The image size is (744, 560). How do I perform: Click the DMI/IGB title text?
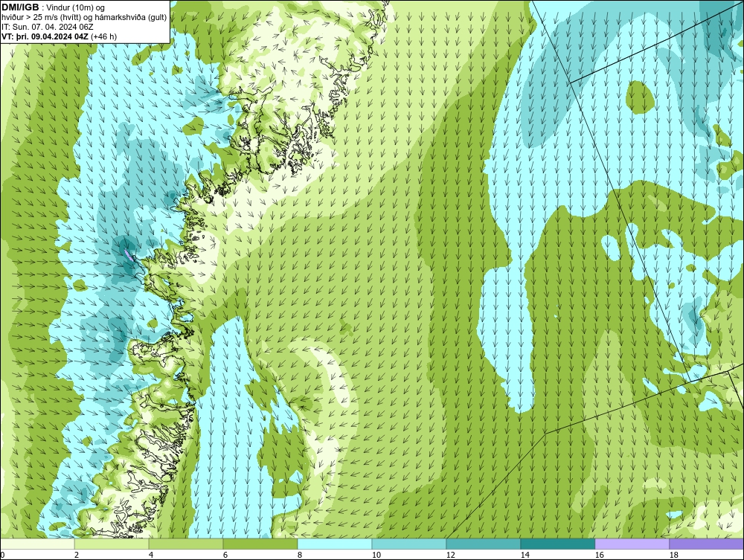coord(20,7)
